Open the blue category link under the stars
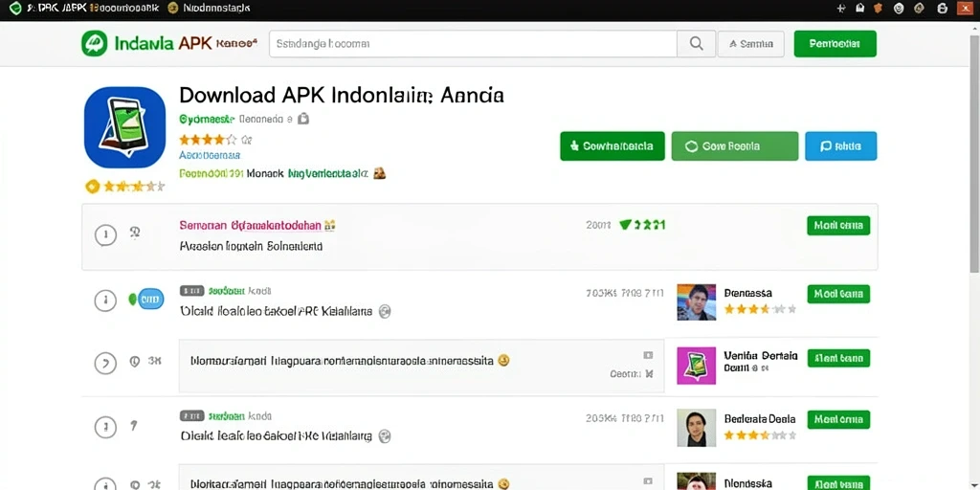 click(x=210, y=155)
